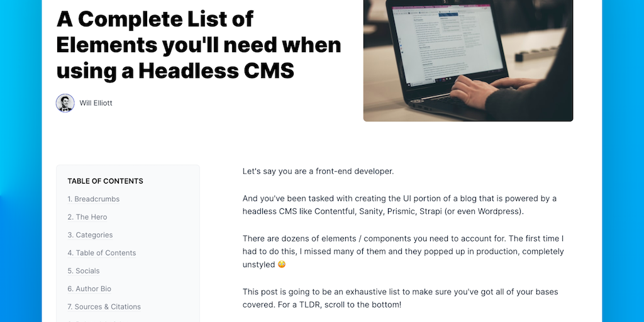The image size is (644, 322).
Task: Navigate to the "5. Socials" section
Action: [84, 271]
